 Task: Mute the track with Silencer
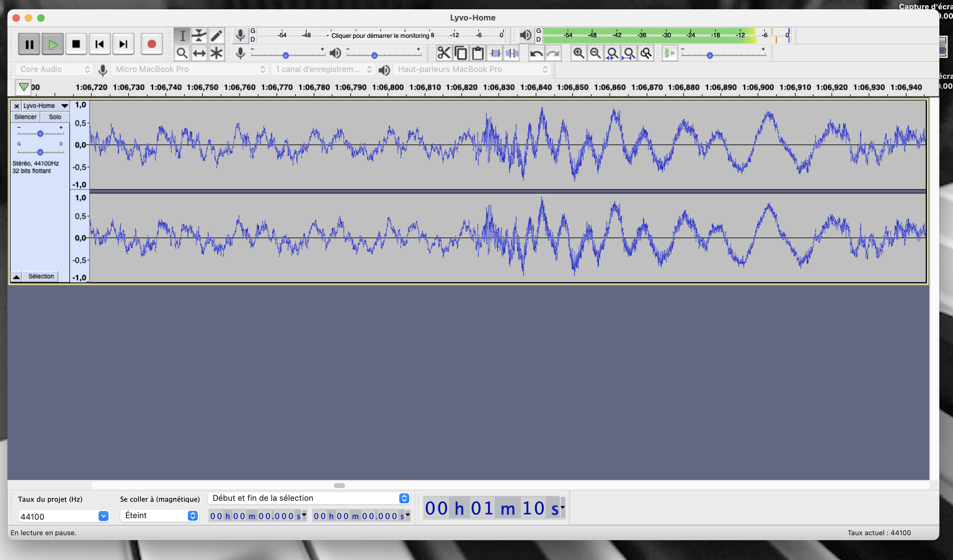pos(25,117)
